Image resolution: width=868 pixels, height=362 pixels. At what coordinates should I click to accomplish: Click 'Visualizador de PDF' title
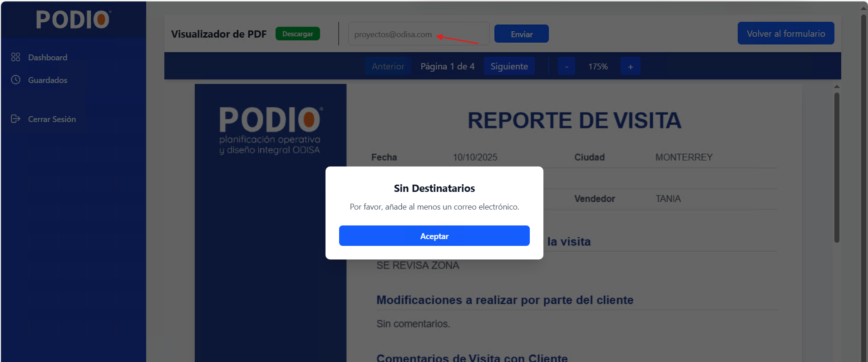(219, 34)
